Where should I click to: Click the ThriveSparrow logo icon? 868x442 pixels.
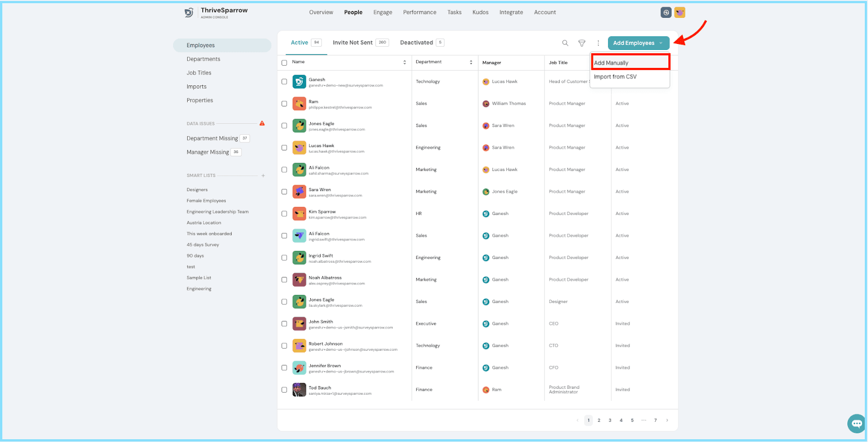189,12
